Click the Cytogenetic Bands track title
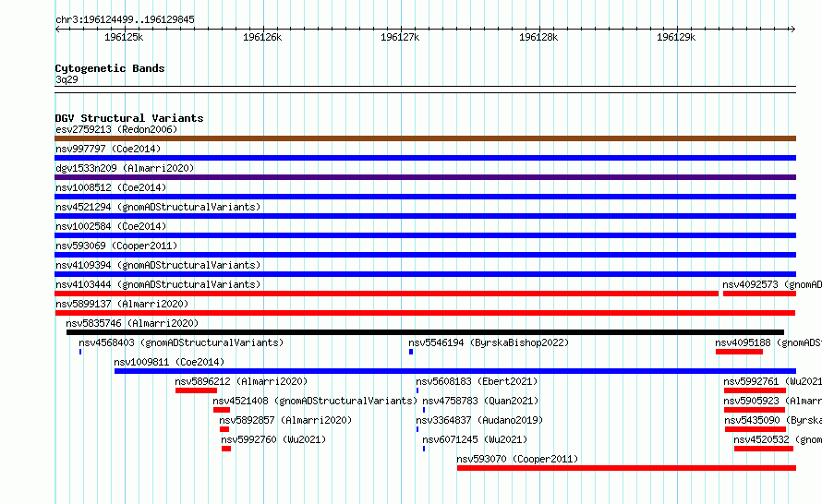The image size is (822, 504). pos(110,68)
